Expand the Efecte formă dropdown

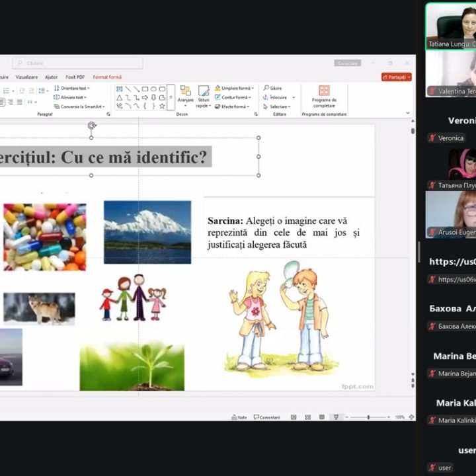pyautogui.click(x=235, y=106)
